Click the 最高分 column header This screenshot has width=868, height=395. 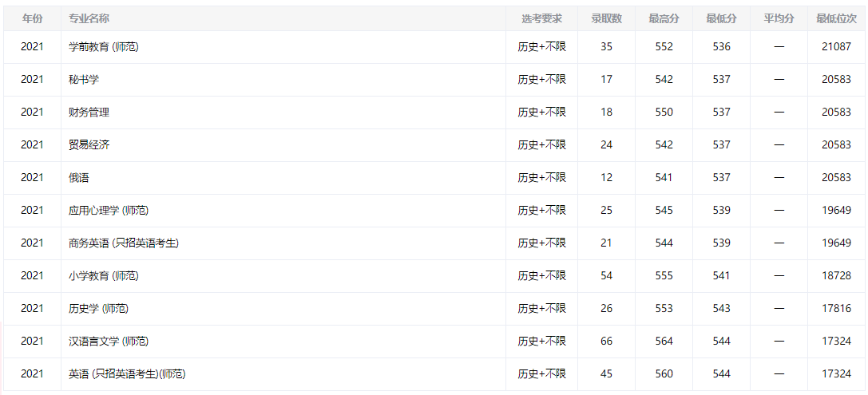(x=664, y=18)
